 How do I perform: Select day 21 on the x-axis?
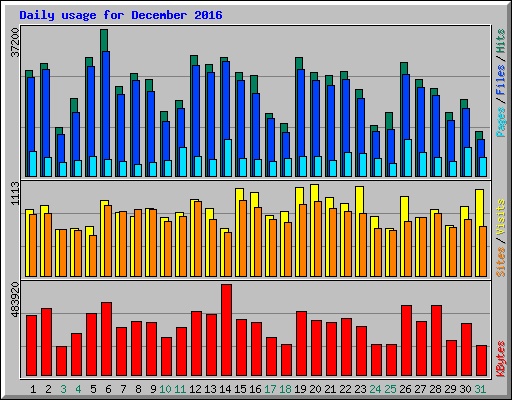(x=330, y=389)
